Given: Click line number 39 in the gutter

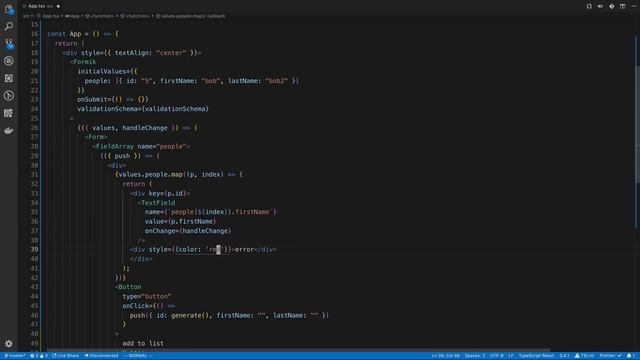Looking at the screenshot, I should tap(34, 249).
